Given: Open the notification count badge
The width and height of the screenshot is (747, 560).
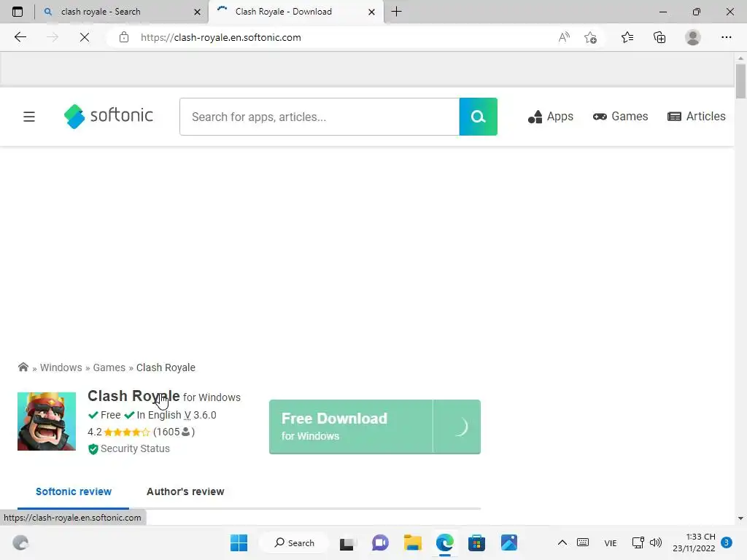Looking at the screenshot, I should click(727, 542).
